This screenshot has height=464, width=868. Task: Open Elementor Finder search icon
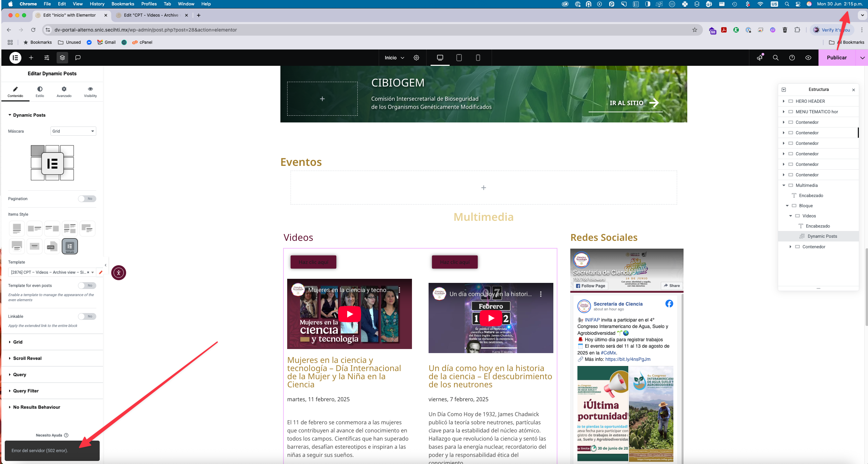(775, 58)
